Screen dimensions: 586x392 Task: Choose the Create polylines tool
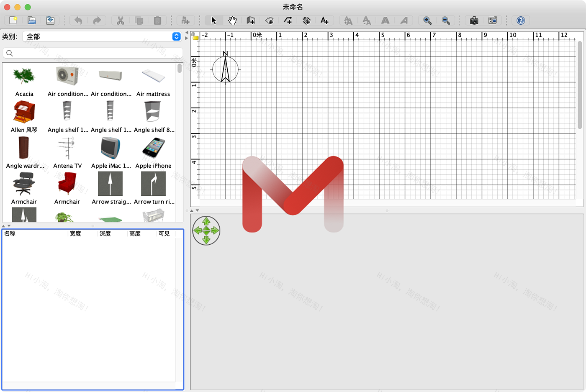(x=288, y=20)
